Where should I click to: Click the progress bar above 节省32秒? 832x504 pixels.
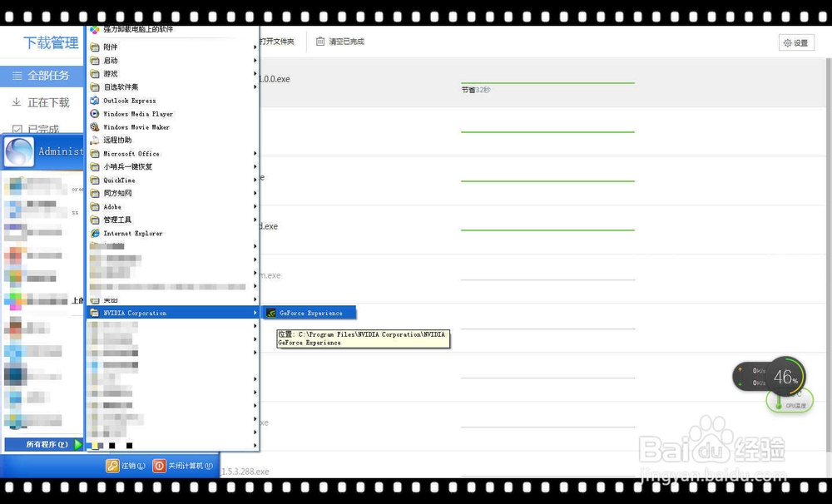547,83
